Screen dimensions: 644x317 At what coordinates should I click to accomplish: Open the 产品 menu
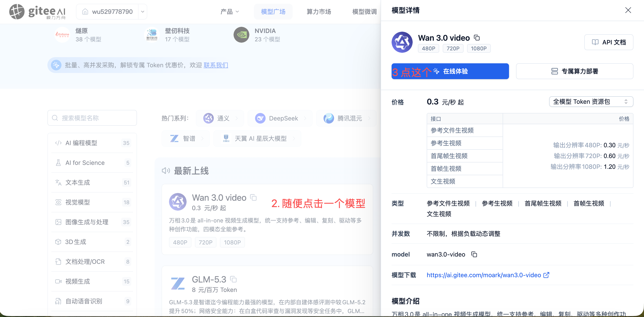pyautogui.click(x=230, y=11)
